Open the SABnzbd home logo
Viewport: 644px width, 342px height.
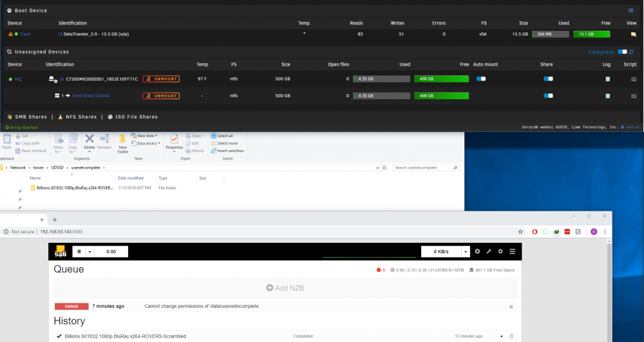[x=61, y=251]
